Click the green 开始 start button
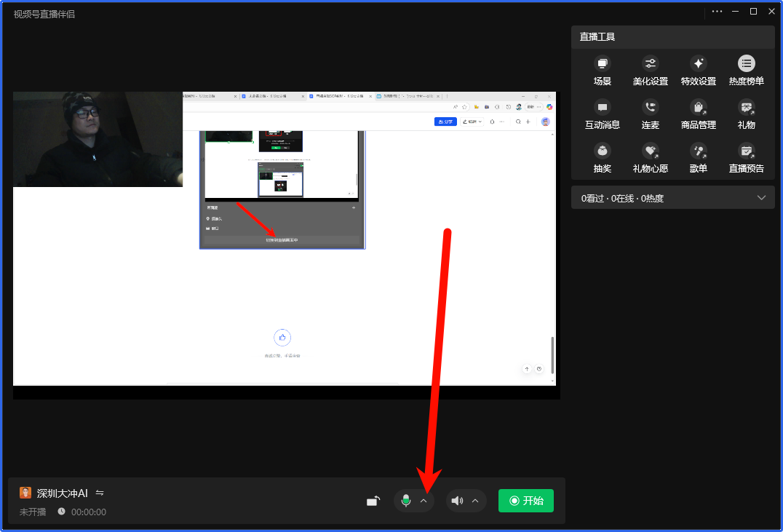This screenshot has height=532, width=783. (x=525, y=501)
